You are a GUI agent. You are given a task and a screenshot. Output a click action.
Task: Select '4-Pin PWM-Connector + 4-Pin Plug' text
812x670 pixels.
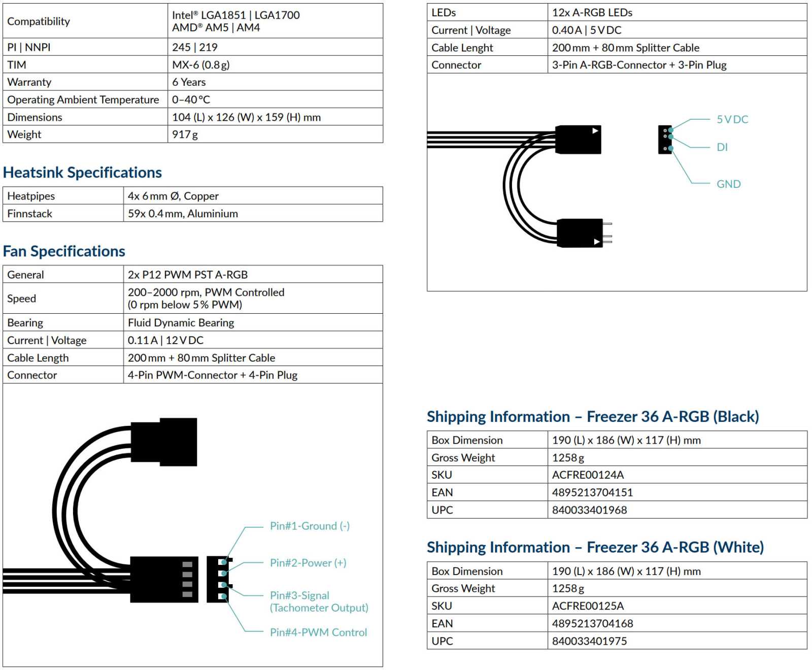[213, 375]
